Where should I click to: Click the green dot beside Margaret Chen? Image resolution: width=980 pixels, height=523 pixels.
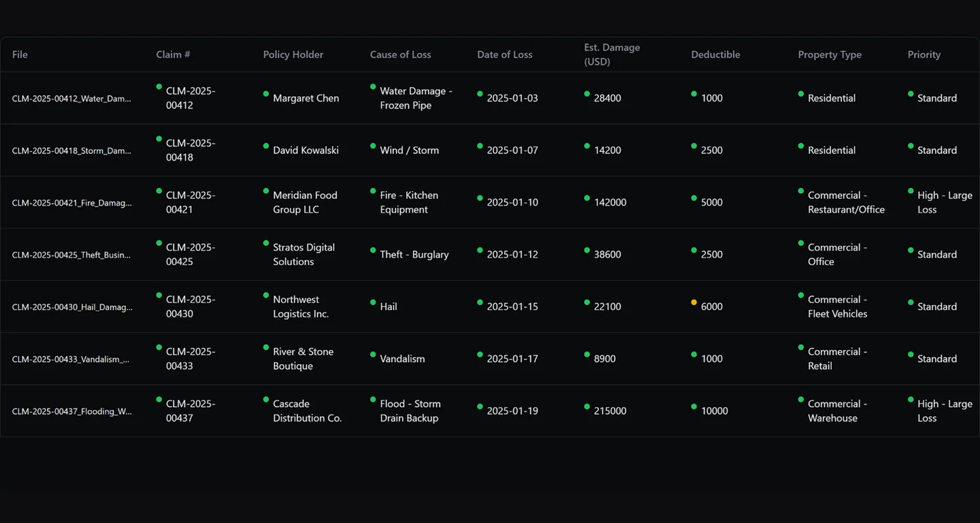265,95
